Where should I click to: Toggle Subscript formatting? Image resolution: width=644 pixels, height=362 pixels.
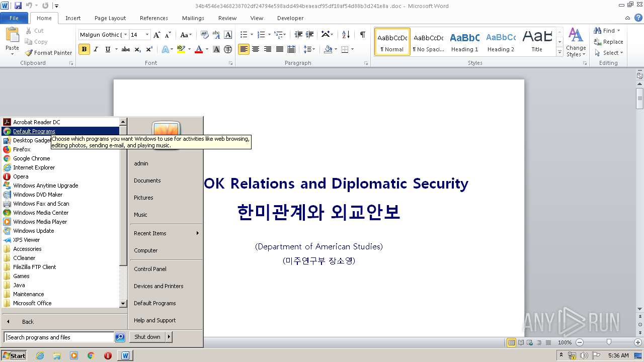[x=138, y=49]
